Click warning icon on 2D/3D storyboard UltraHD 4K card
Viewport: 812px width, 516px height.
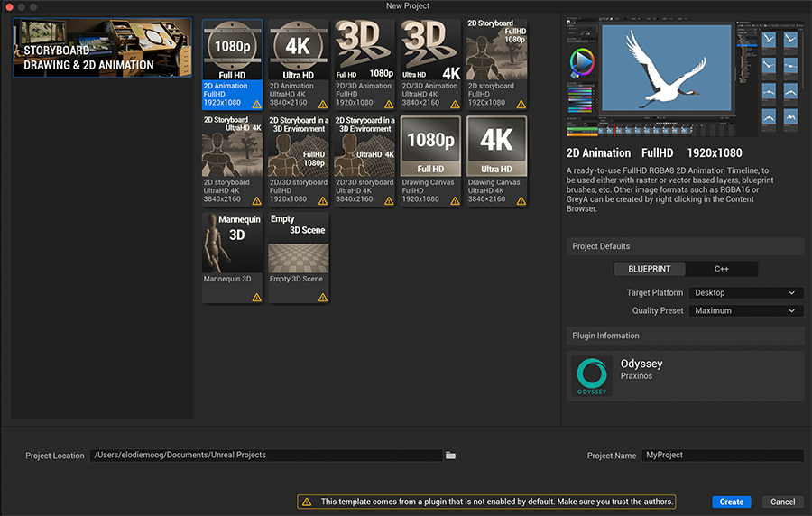coord(389,201)
